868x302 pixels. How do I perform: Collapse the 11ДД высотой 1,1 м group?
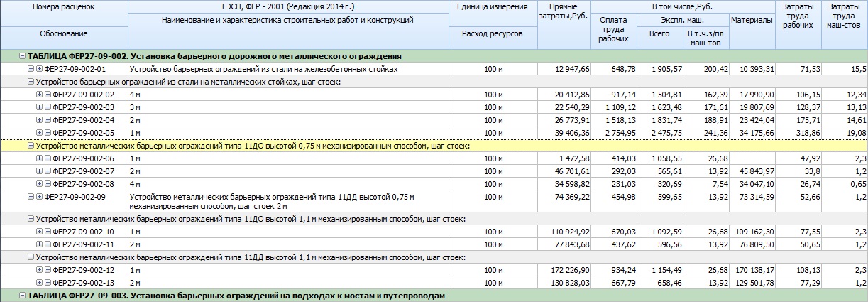(x=31, y=257)
